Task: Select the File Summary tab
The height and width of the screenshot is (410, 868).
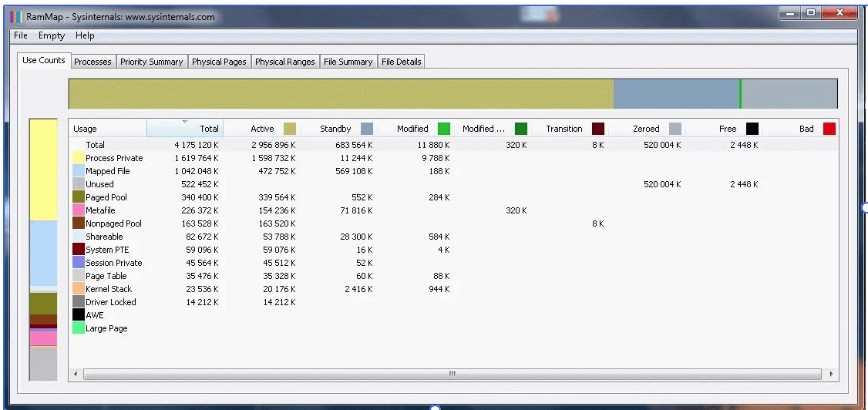Action: (x=348, y=62)
